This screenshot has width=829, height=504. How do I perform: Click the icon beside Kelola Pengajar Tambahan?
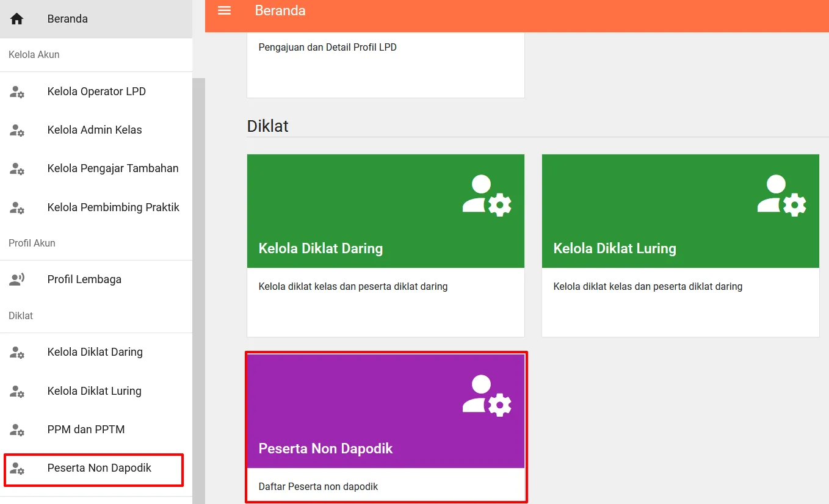(x=17, y=168)
